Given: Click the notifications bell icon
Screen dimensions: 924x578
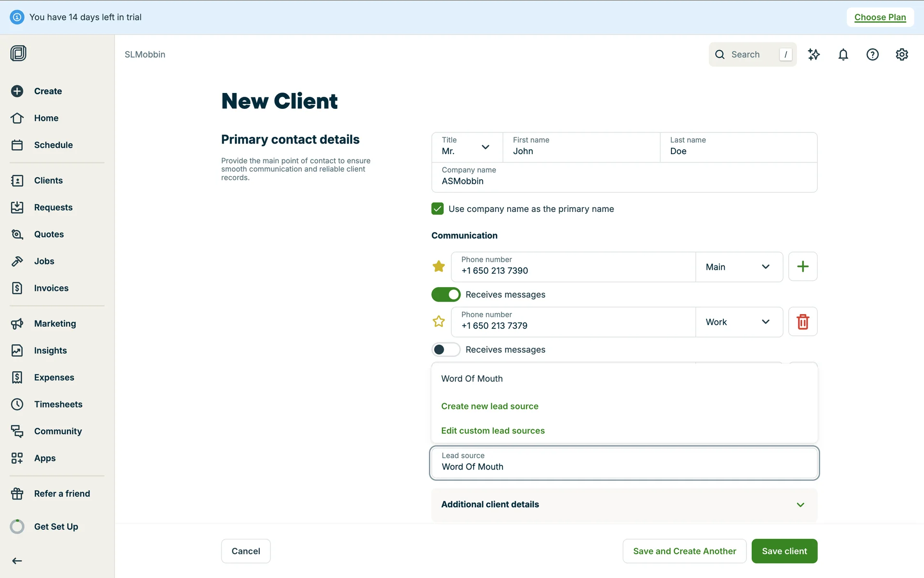Looking at the screenshot, I should point(843,54).
